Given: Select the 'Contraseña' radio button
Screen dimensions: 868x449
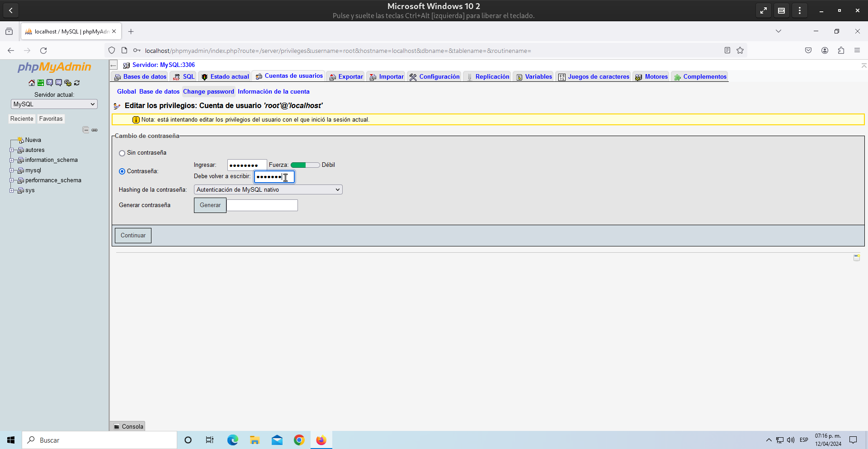Looking at the screenshot, I should [122, 171].
